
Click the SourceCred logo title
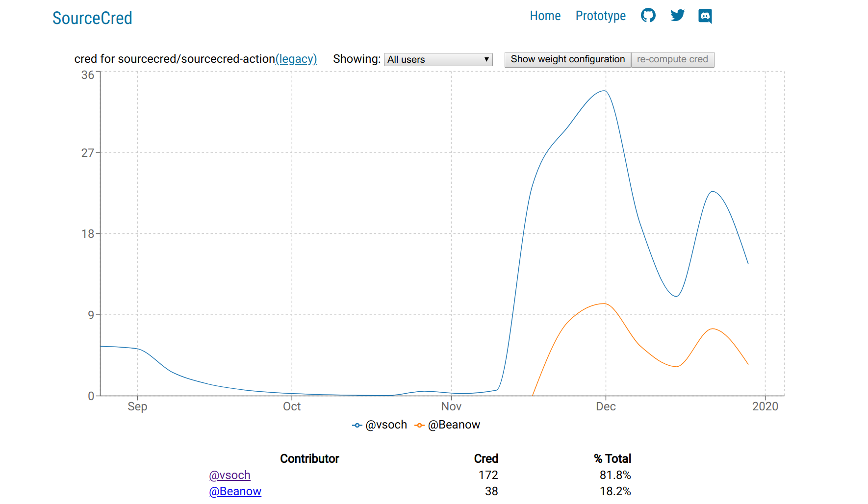click(92, 18)
